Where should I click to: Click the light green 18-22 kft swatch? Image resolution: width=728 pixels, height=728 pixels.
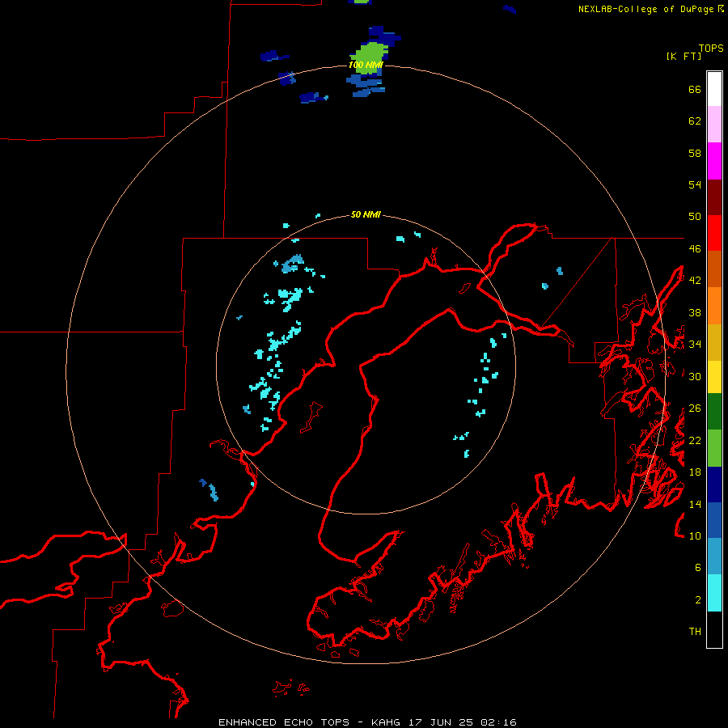pyautogui.click(x=714, y=448)
